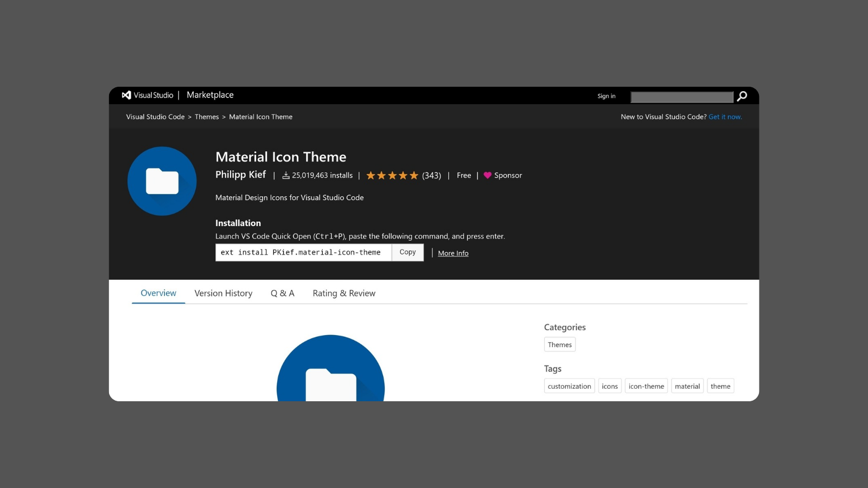
Task: Open the Marketplace header link
Action: tap(210, 95)
